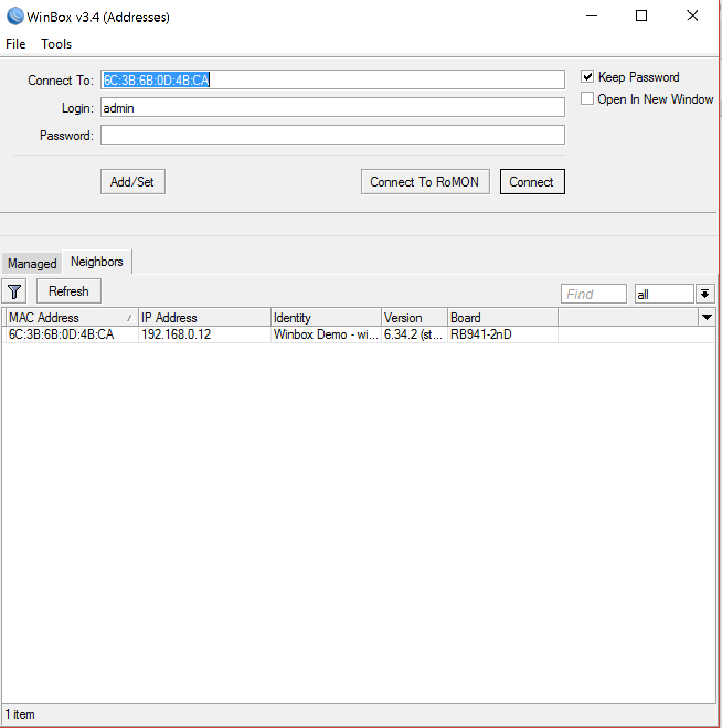722x728 pixels.
Task: Sort by Version column header
Action: (415, 317)
